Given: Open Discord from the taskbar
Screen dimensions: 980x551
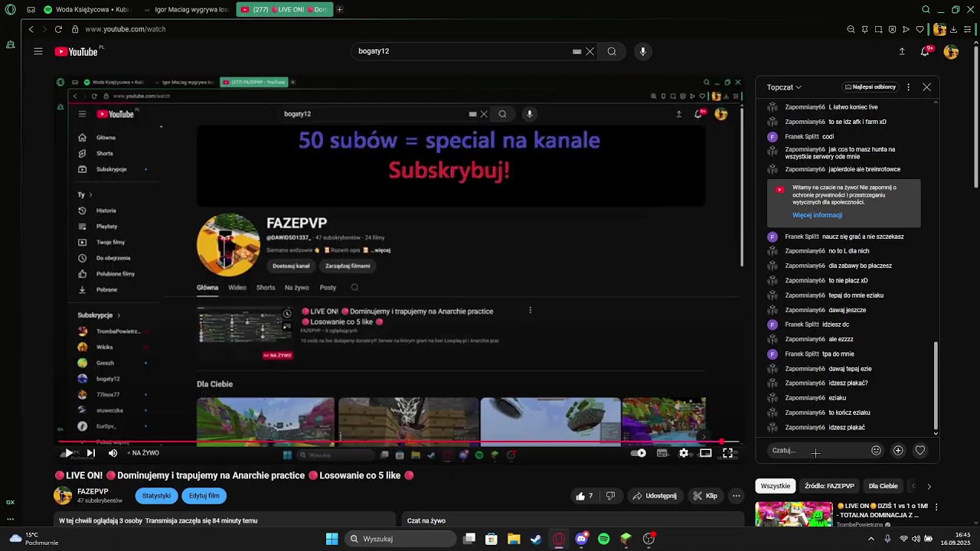Looking at the screenshot, I should click(581, 539).
